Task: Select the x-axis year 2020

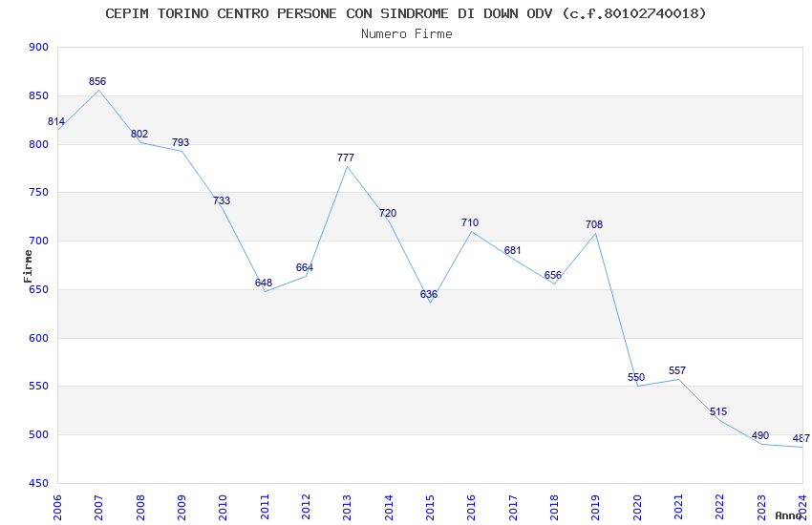Action: point(637,508)
